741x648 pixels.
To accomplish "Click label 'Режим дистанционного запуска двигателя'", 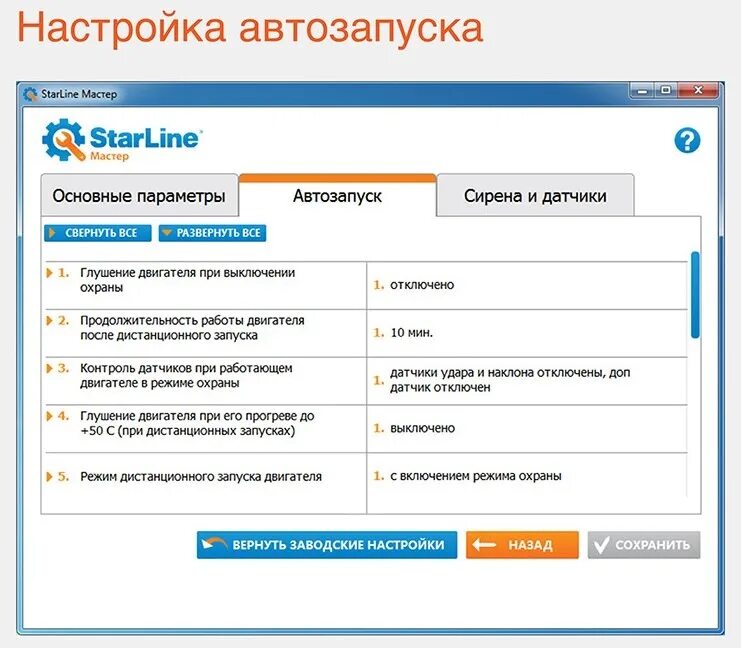I will 201,476.
